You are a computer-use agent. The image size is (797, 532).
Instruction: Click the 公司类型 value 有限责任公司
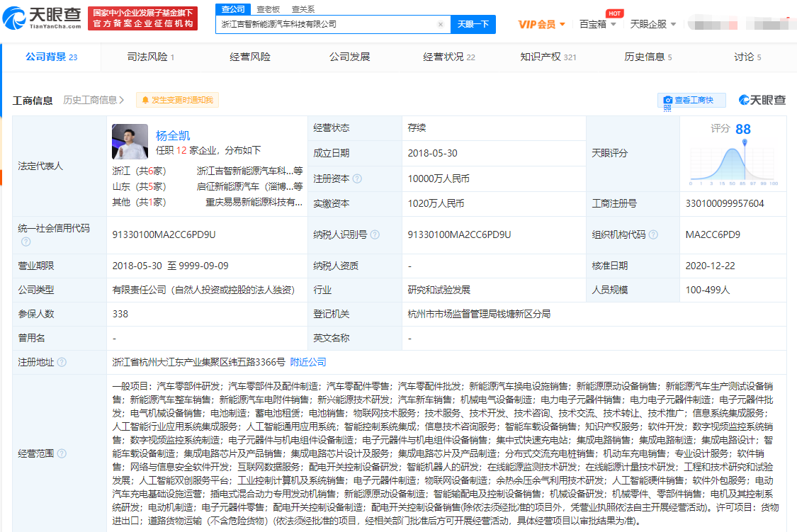[x=204, y=290]
